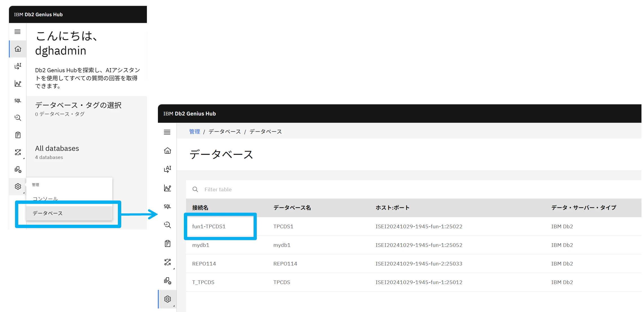Click 管理 breadcrumb link
Viewport: 644px width, 312px height.
click(194, 132)
